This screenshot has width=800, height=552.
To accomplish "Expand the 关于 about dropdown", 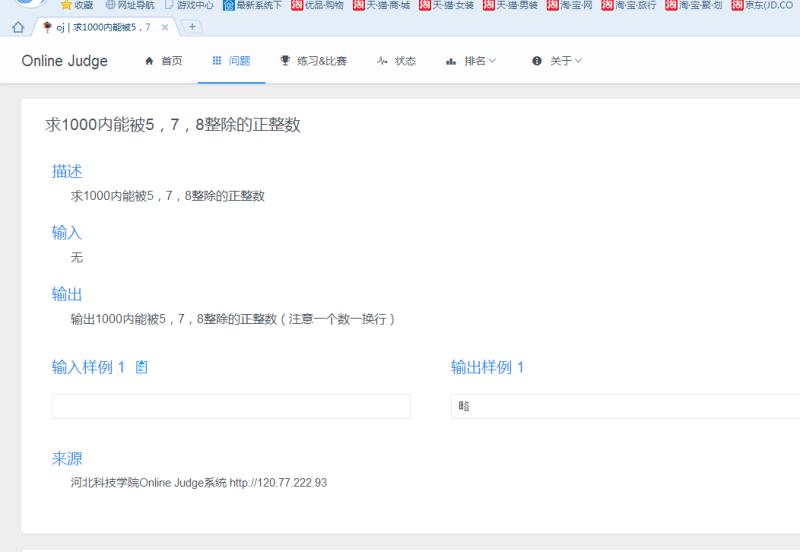I will [x=557, y=61].
